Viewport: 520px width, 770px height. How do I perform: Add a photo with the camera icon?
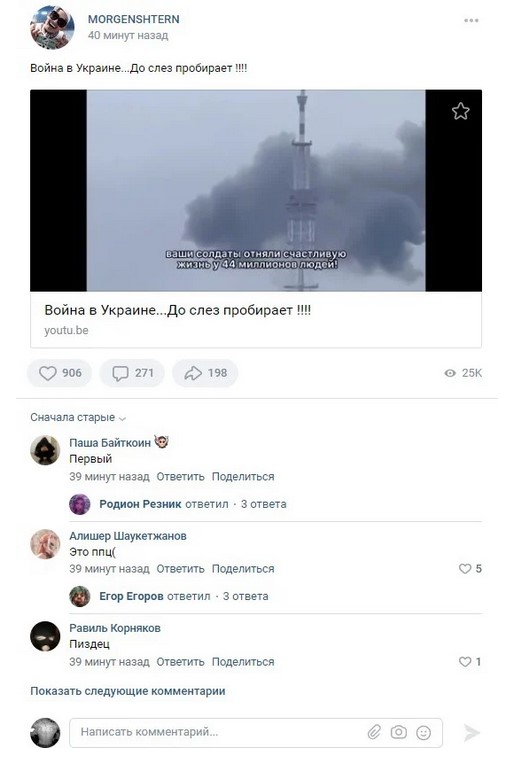tap(399, 733)
